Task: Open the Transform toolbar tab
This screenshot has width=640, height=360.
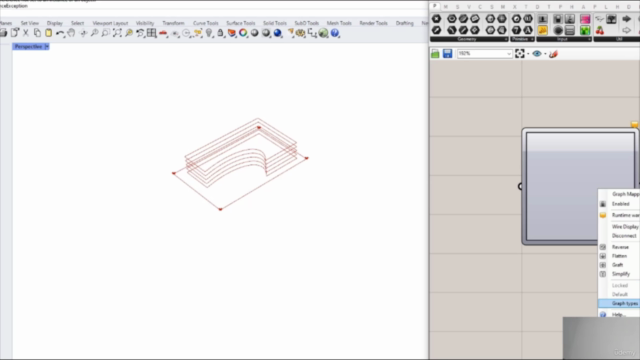Action: coord(173,23)
